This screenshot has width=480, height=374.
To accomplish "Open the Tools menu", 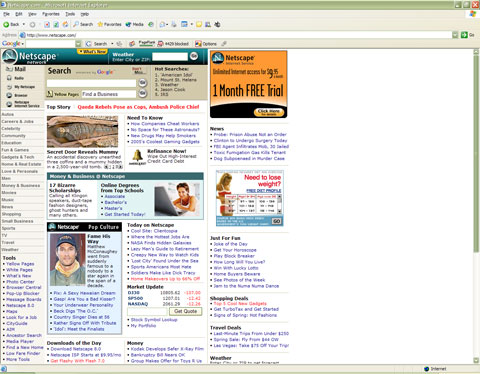I will (x=70, y=14).
